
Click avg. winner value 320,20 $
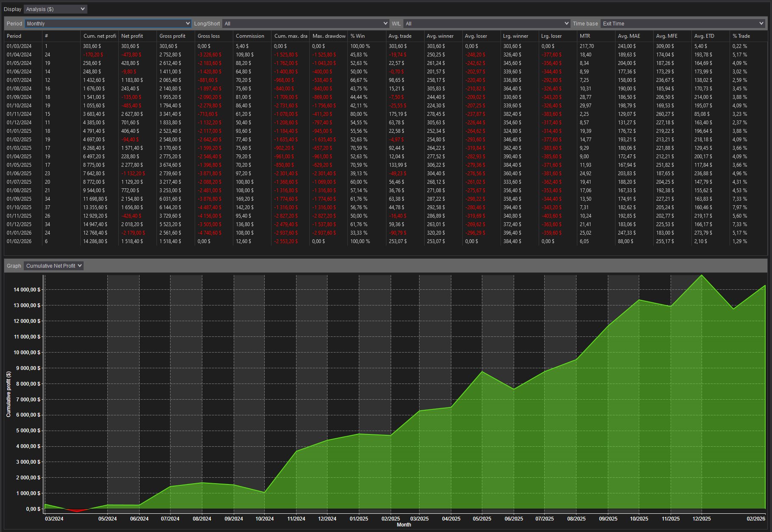436,233
